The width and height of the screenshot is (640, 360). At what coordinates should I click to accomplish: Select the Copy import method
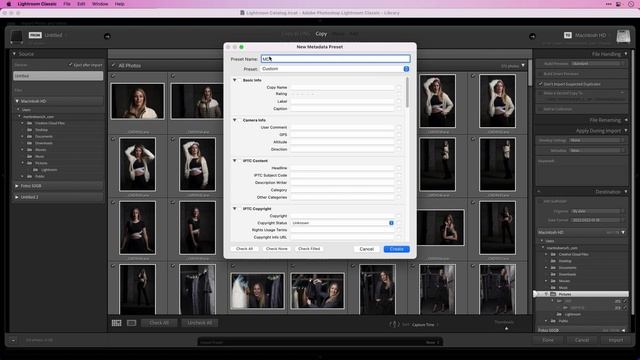click(321, 34)
